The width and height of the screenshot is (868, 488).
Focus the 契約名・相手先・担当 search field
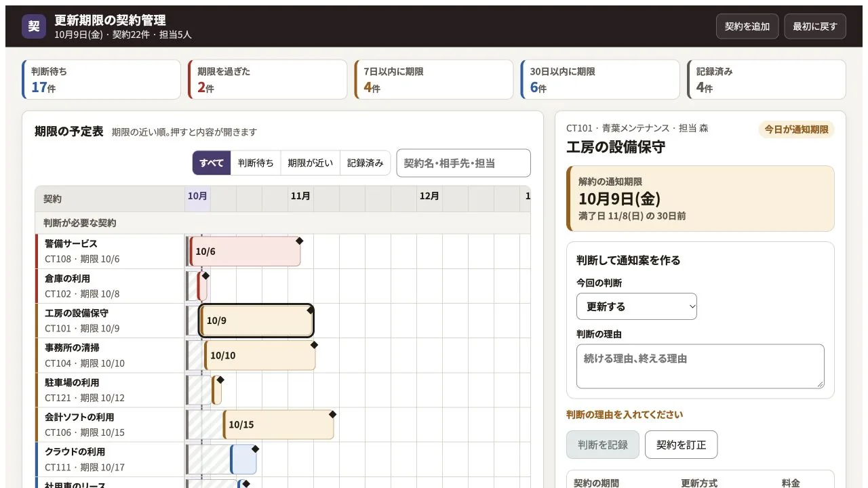coord(463,163)
